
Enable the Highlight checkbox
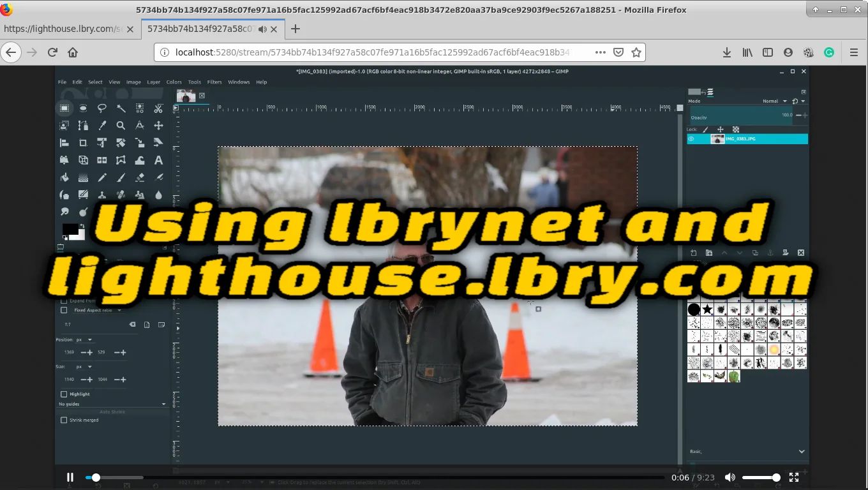click(64, 394)
